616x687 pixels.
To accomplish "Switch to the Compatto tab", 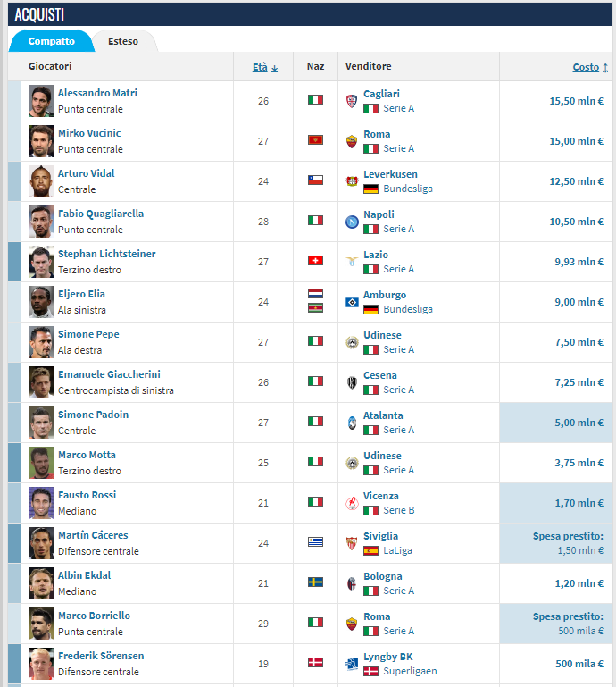I will click(x=51, y=41).
